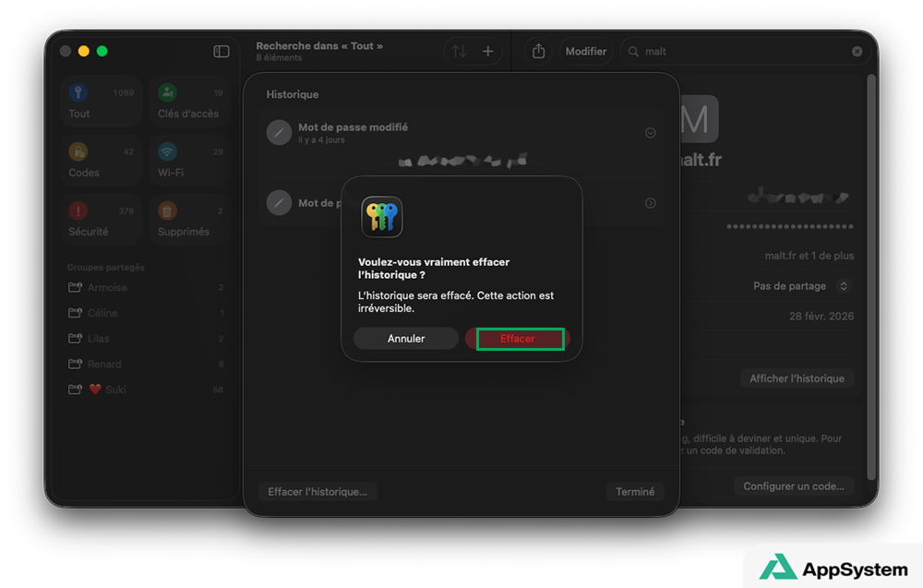Toggle the sidebar visibility icon
This screenshot has height=588, width=923.
[222, 52]
